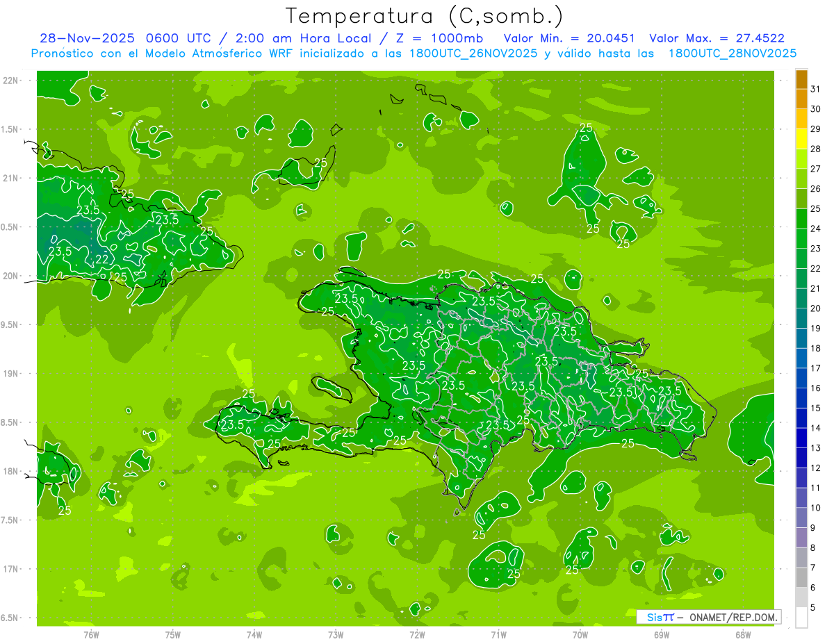Click the "18N" latitude axis label
Screen dimensions: 834x644
tap(10, 472)
